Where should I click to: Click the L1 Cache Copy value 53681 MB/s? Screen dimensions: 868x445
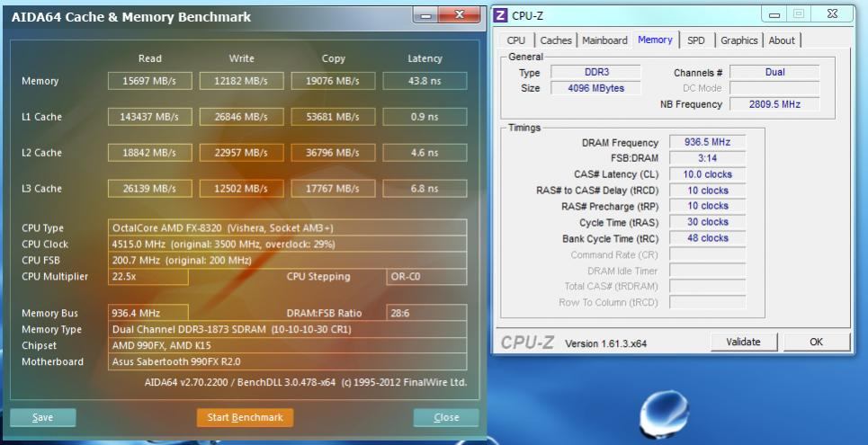tap(333, 117)
